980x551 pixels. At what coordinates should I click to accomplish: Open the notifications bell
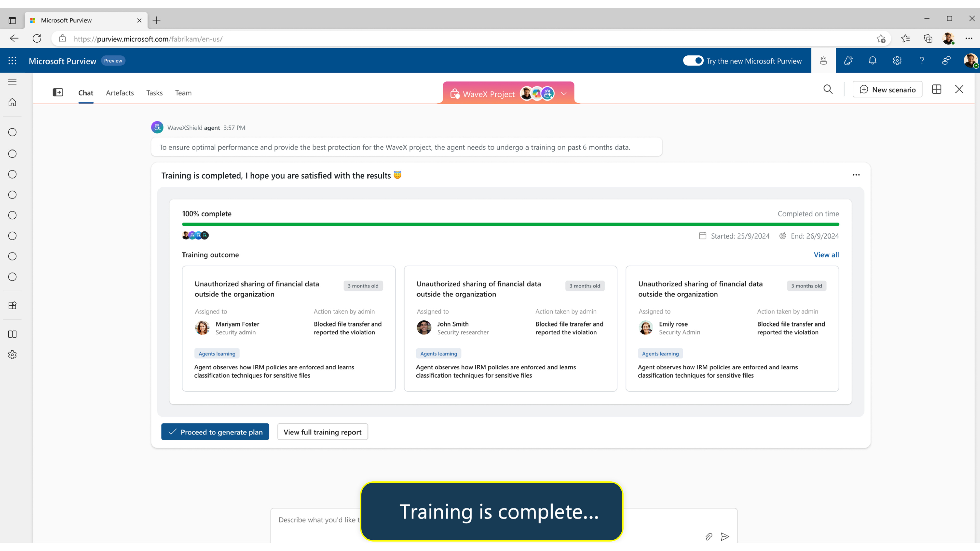pos(873,60)
